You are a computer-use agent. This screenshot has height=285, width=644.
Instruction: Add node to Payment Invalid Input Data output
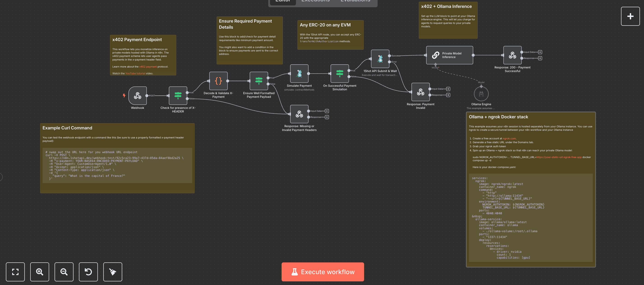click(448, 89)
